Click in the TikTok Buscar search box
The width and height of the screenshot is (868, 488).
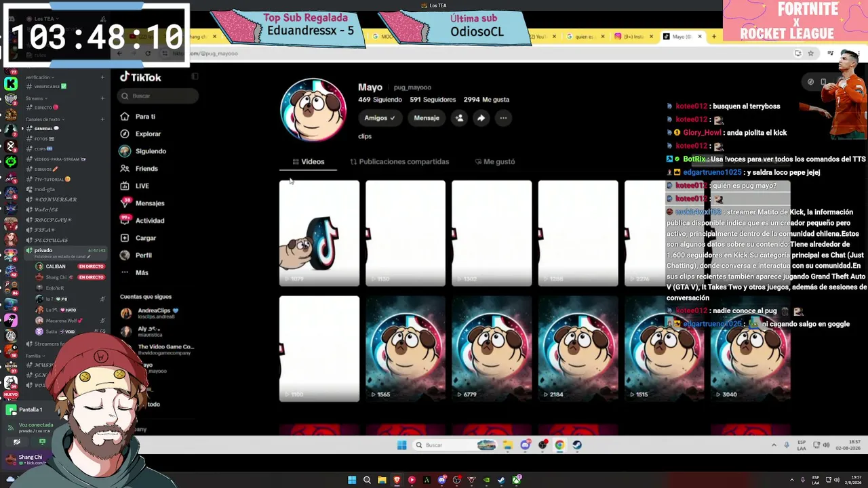[x=158, y=96]
